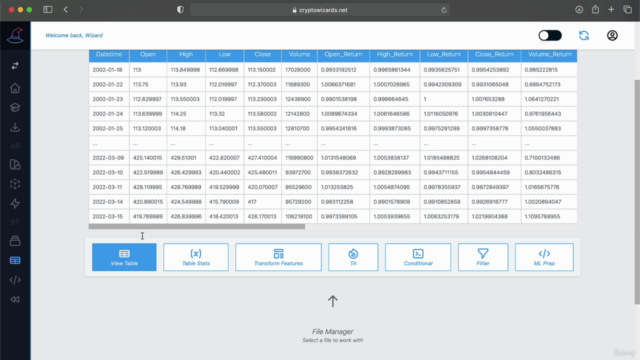Click the Volume_Return column header
Viewport: 640px width, 360px height.
click(549, 55)
